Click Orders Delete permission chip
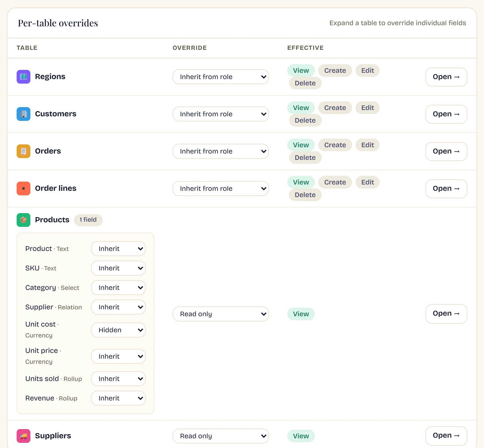The height and width of the screenshot is (448, 484). (305, 158)
